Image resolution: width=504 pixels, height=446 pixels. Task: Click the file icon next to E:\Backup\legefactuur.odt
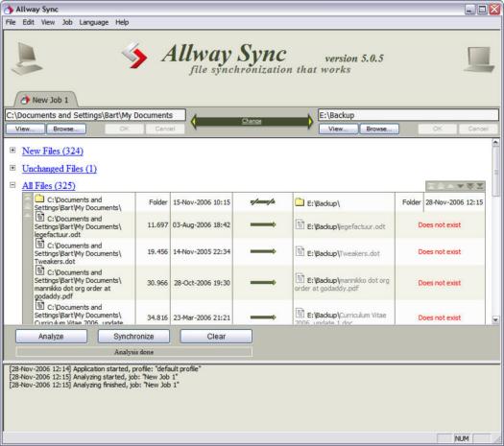point(300,224)
